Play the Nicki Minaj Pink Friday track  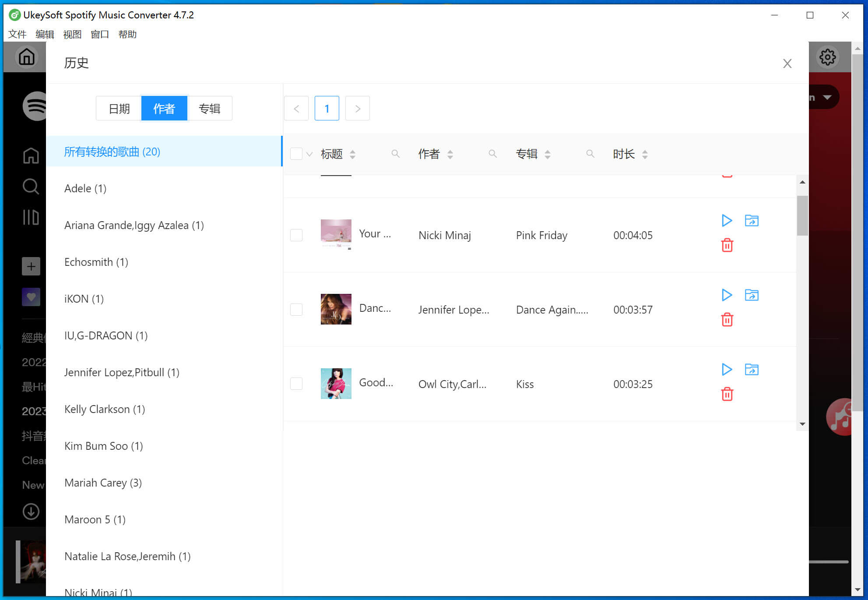727,220
